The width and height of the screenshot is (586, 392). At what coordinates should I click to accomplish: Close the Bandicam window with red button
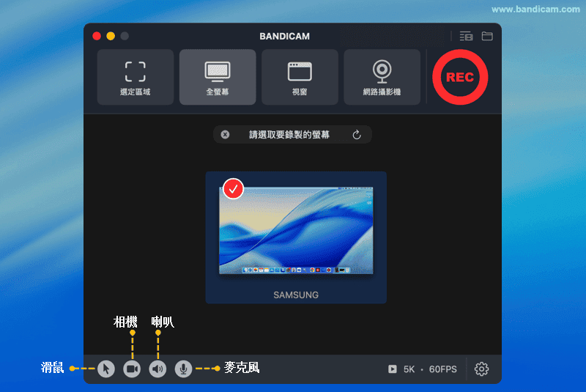[x=97, y=36]
